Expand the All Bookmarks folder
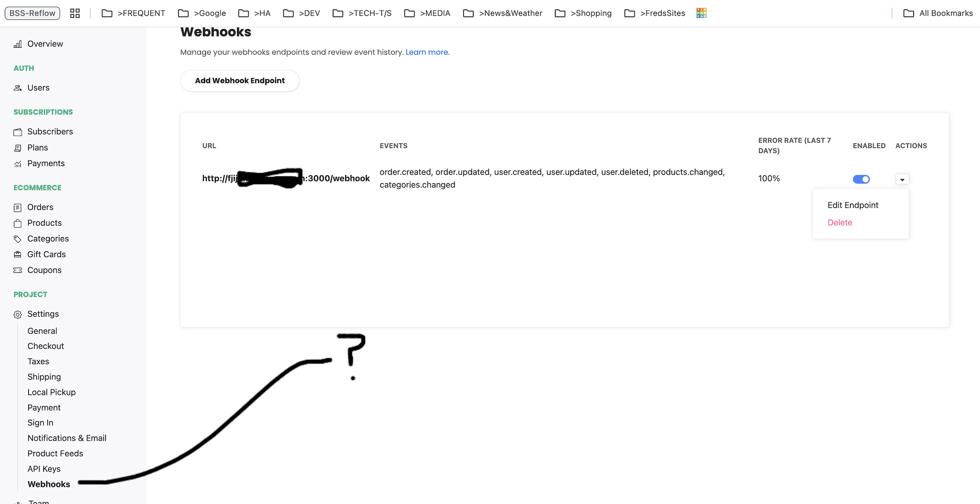 938,13
